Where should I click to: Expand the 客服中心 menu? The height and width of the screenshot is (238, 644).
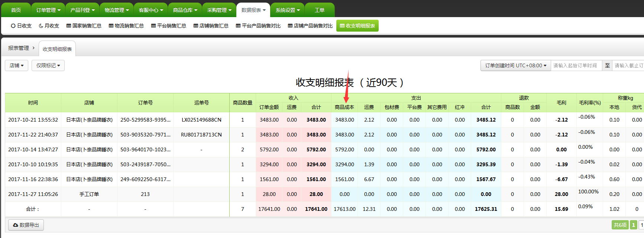pyautogui.click(x=151, y=10)
